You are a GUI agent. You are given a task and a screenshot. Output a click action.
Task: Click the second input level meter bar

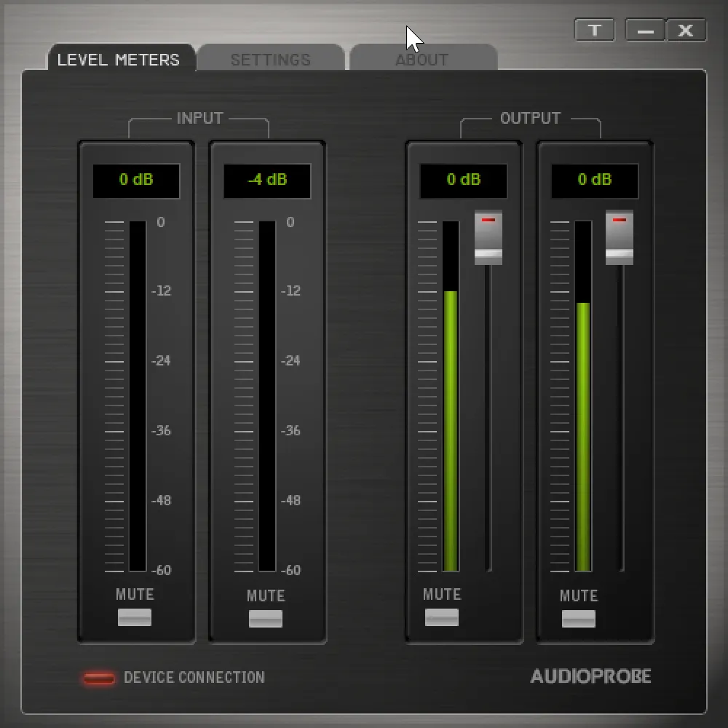pos(267,396)
